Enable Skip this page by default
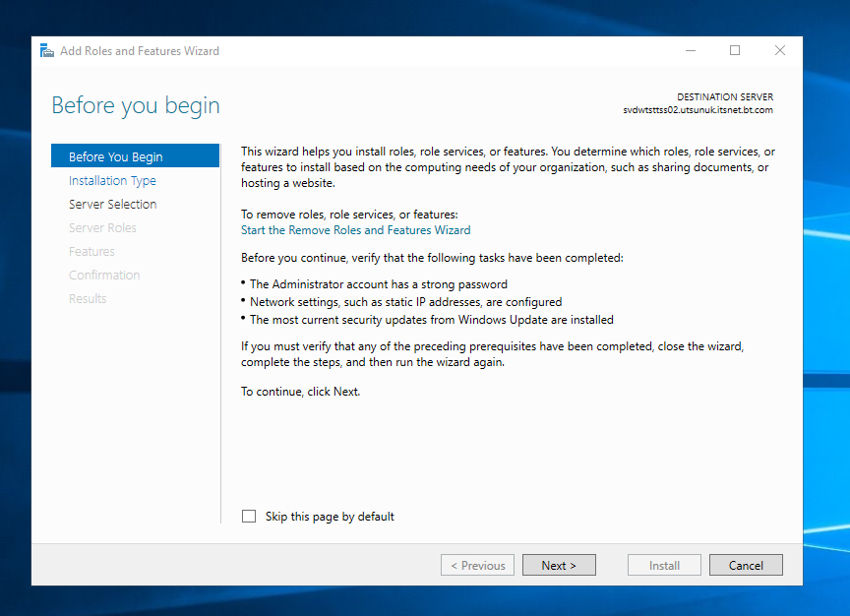Screen dimensions: 850x616 [x=249, y=516]
